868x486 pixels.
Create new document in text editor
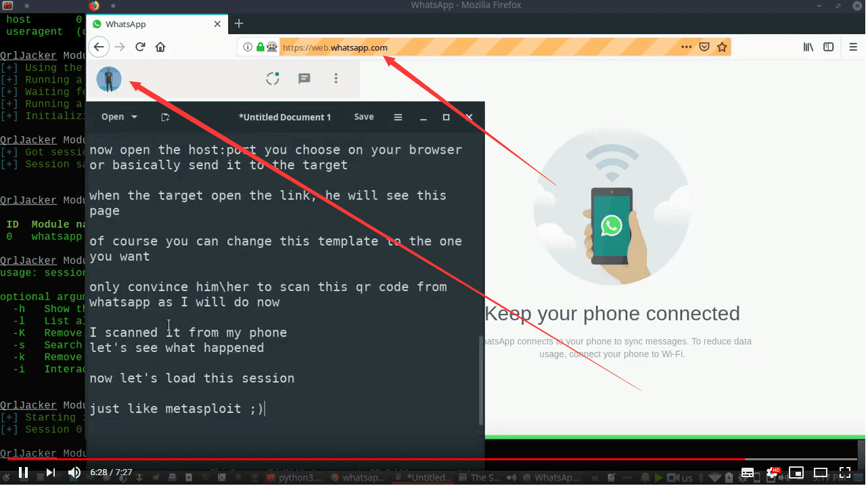click(x=165, y=117)
